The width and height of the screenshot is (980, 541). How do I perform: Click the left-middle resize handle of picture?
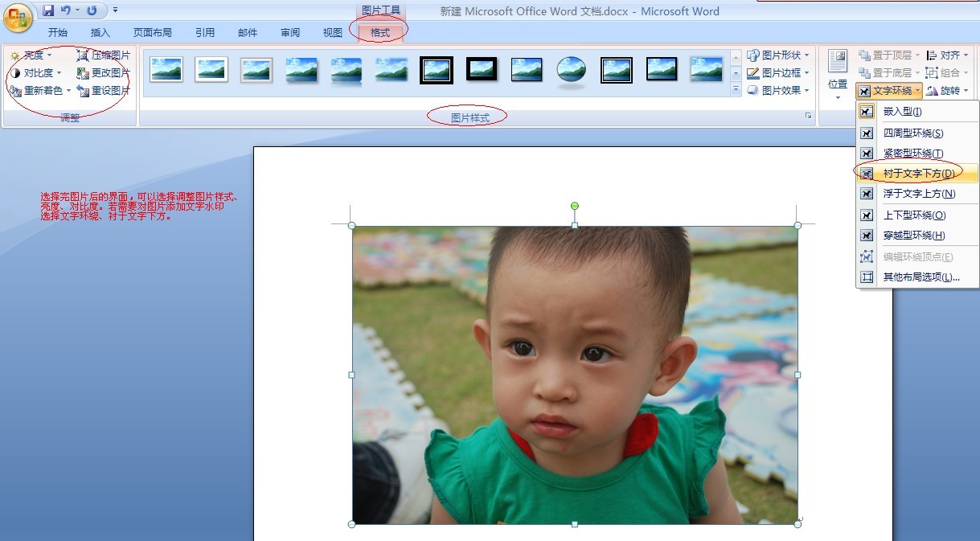coord(352,375)
